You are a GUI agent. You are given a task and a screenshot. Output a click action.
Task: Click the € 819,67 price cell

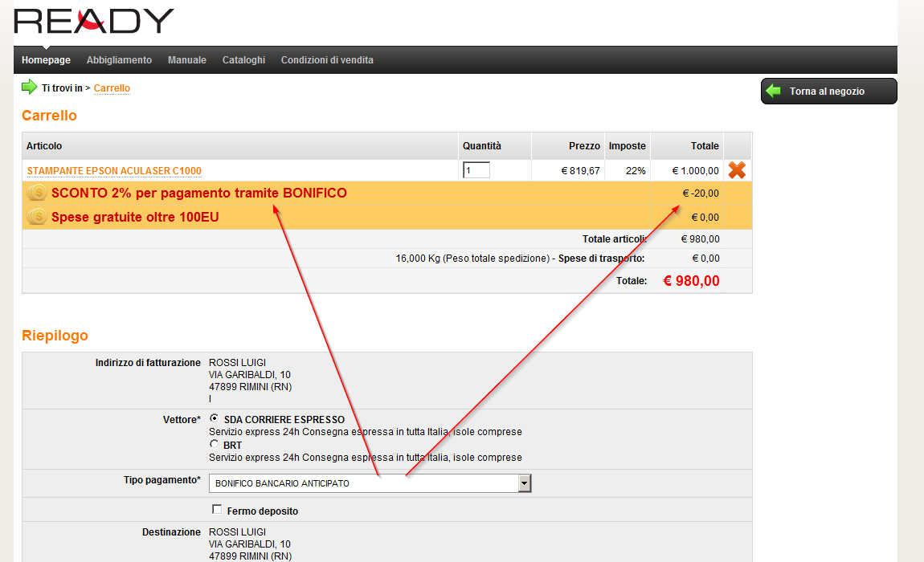click(580, 171)
